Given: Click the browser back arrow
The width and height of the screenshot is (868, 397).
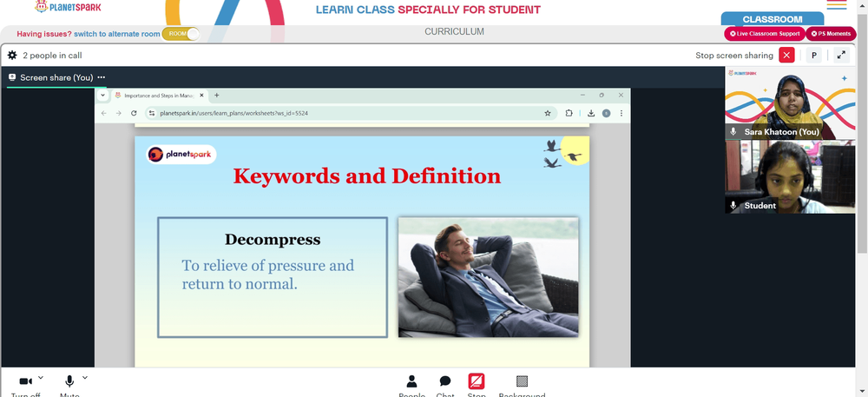Looking at the screenshot, I should [x=104, y=113].
